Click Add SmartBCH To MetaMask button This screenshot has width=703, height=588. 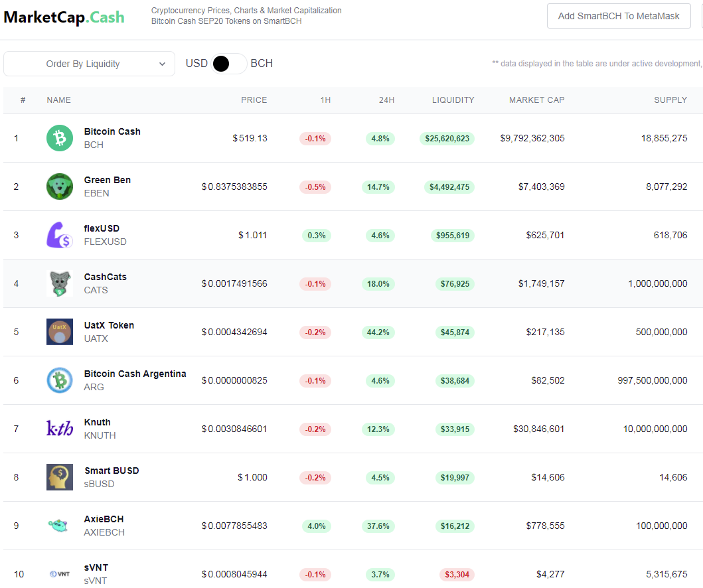tap(619, 16)
